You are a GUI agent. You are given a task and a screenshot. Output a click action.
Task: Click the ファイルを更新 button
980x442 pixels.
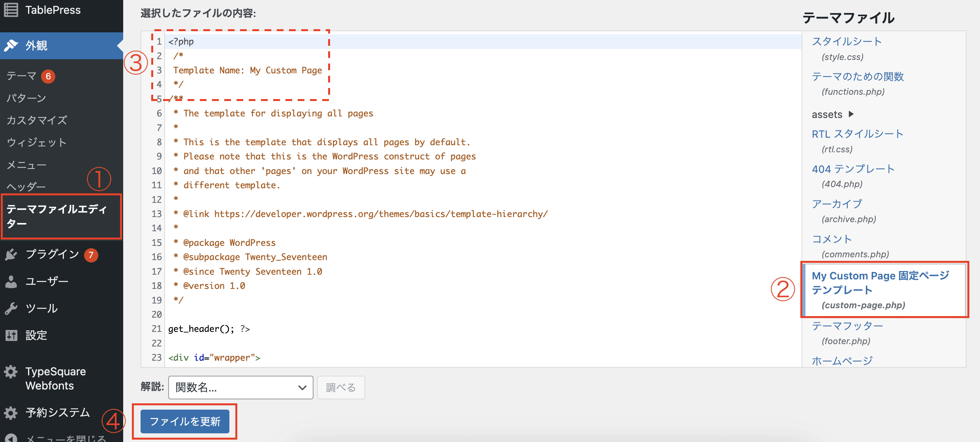point(185,421)
